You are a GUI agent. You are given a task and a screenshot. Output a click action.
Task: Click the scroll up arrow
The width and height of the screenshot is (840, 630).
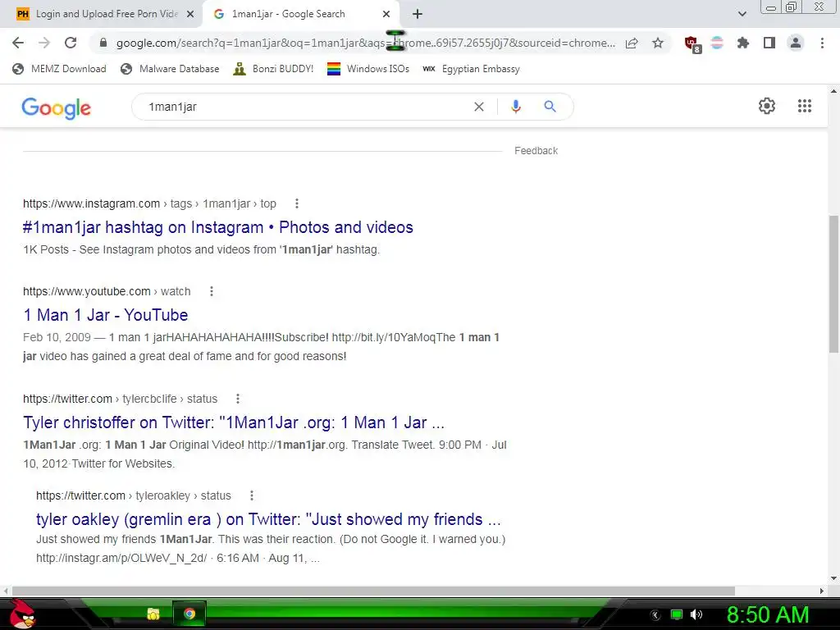[x=833, y=92]
